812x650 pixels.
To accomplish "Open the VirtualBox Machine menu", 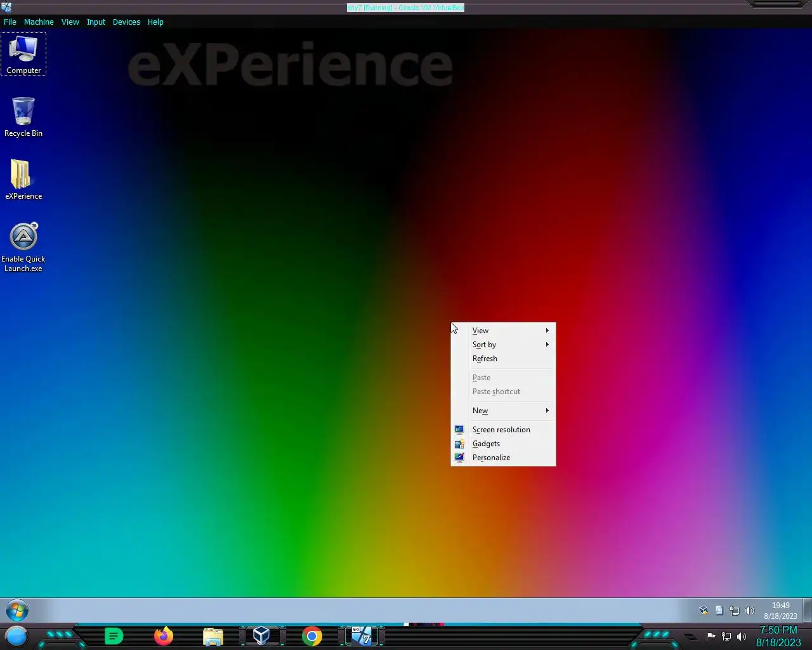I will (39, 22).
